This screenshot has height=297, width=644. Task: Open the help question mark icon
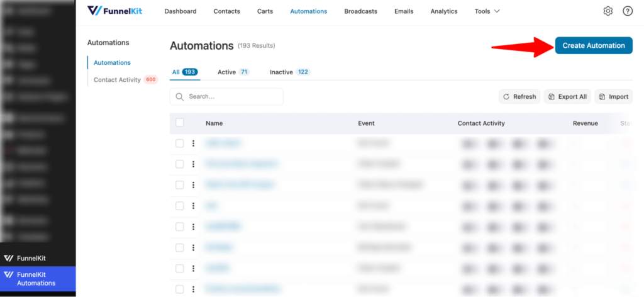[628, 11]
